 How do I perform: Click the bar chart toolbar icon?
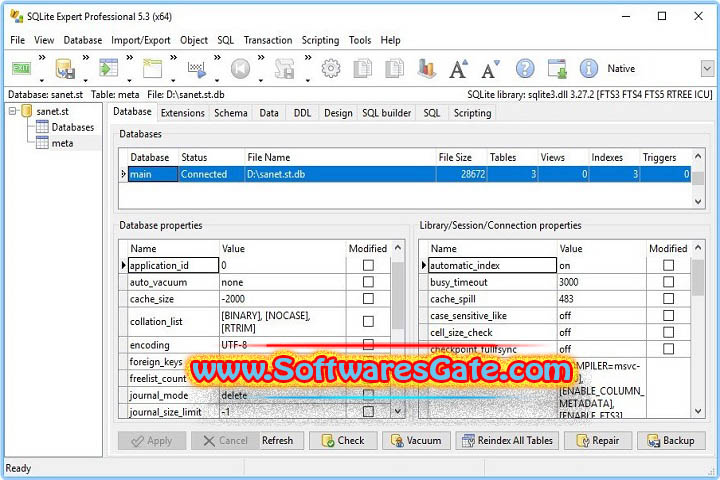pos(427,69)
